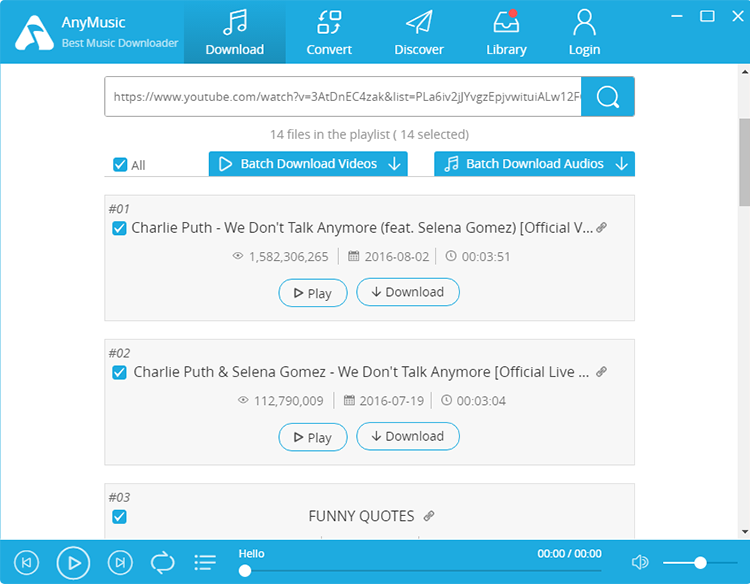Screen dimensions: 750x584
Task: Toggle the repeat loop icon
Action: coord(163,562)
